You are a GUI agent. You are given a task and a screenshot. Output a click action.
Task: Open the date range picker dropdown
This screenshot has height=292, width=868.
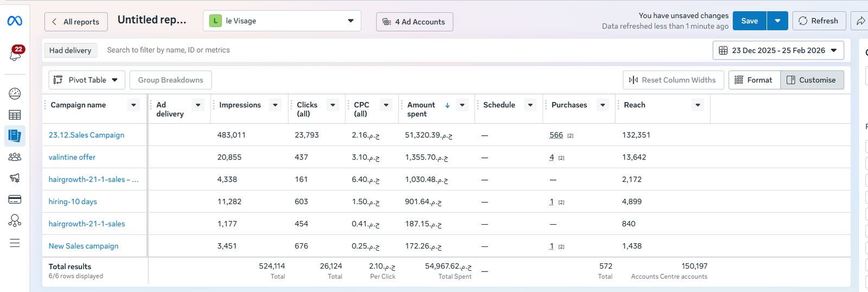[778, 50]
